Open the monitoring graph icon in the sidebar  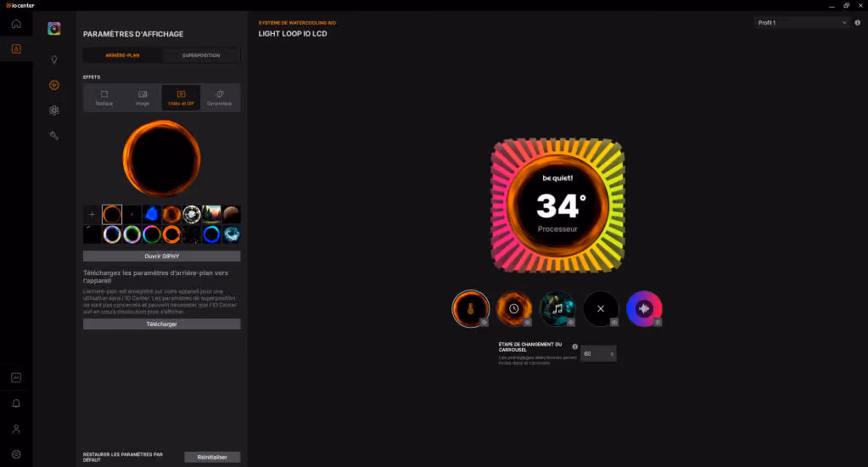click(16, 378)
